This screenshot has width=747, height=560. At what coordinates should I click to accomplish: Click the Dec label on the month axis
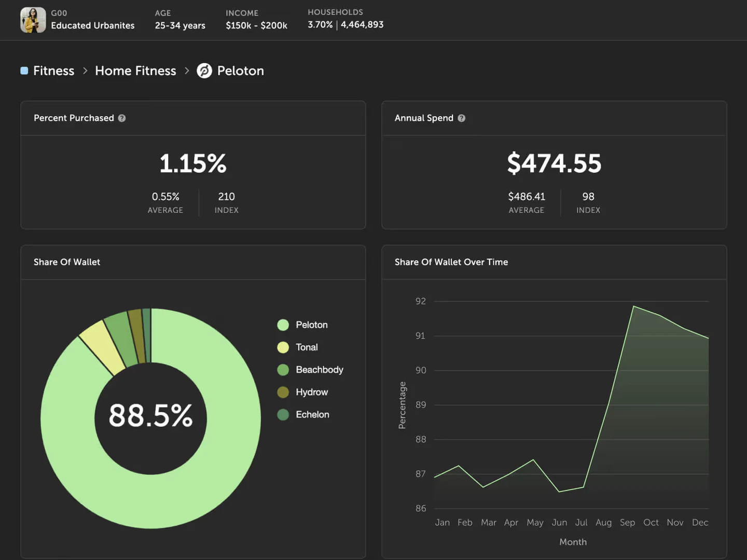700,522
